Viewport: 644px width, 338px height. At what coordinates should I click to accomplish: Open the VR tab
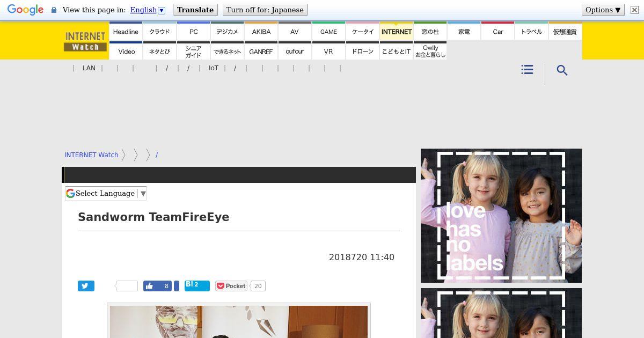pyautogui.click(x=328, y=51)
